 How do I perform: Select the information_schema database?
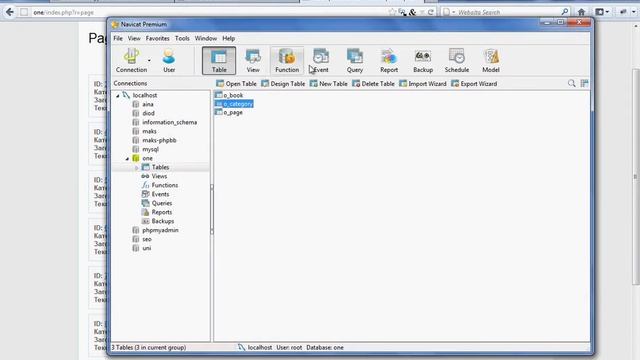169,122
